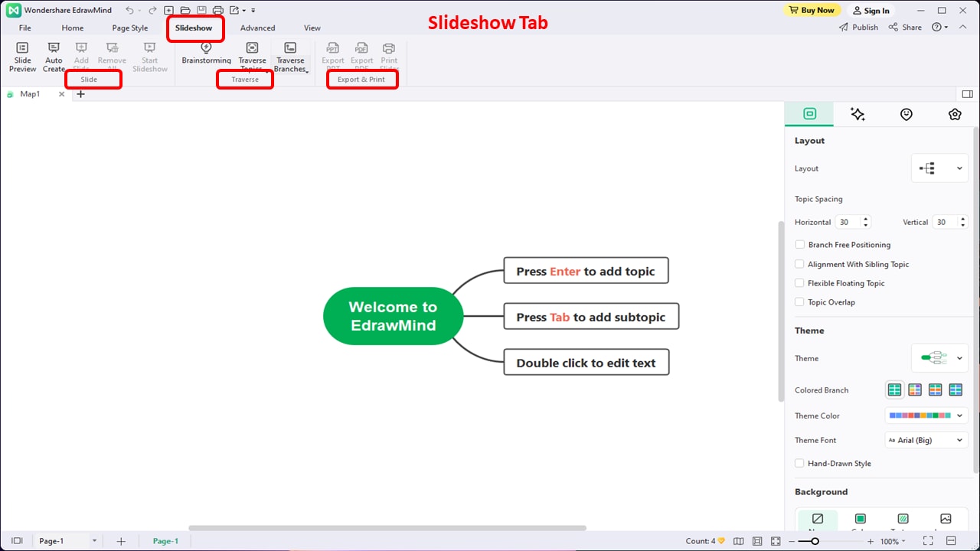Select the second Colored Branch style
Image resolution: width=980 pixels, height=551 pixels.
915,390
